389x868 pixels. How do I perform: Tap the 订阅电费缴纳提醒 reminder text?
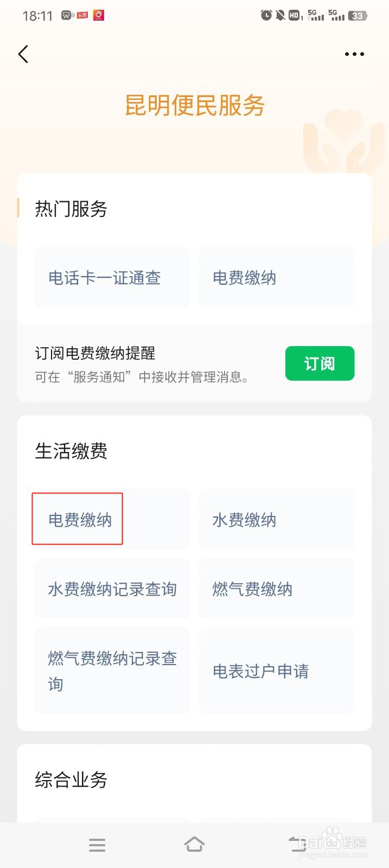coord(95,353)
